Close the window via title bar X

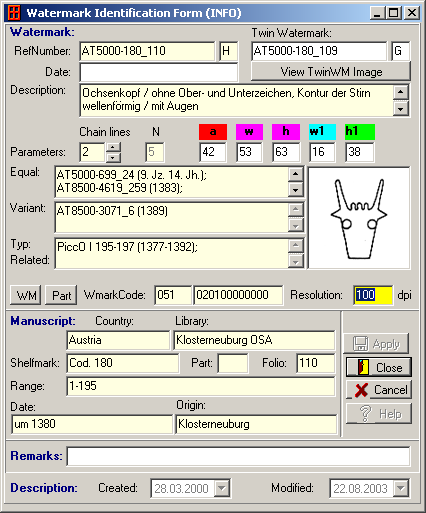[412, 13]
